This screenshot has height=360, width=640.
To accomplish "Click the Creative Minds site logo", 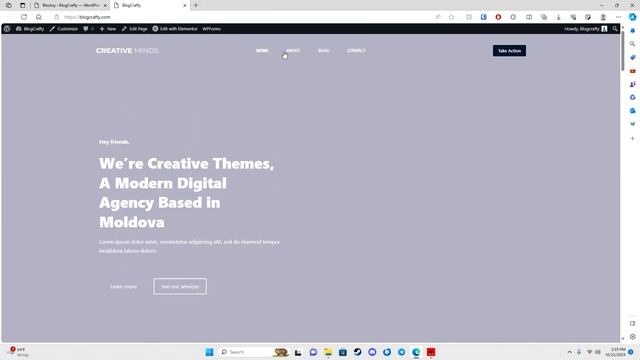I will coord(127,51).
